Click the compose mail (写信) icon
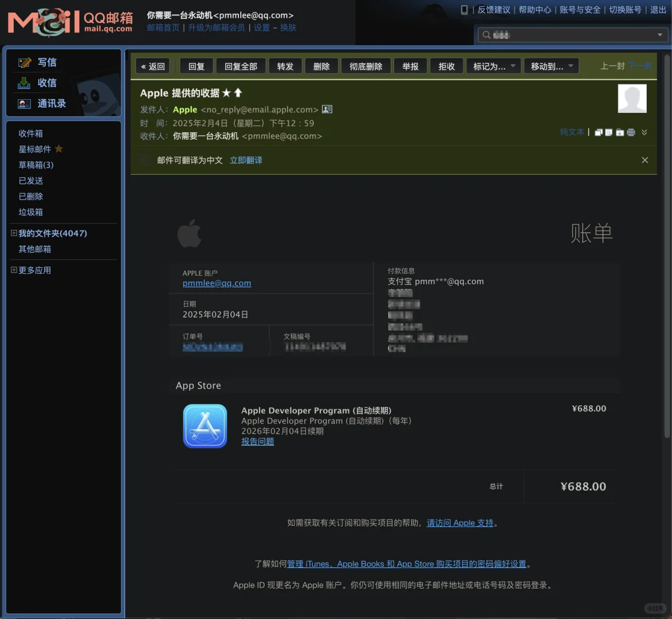The width and height of the screenshot is (672, 619). point(25,62)
